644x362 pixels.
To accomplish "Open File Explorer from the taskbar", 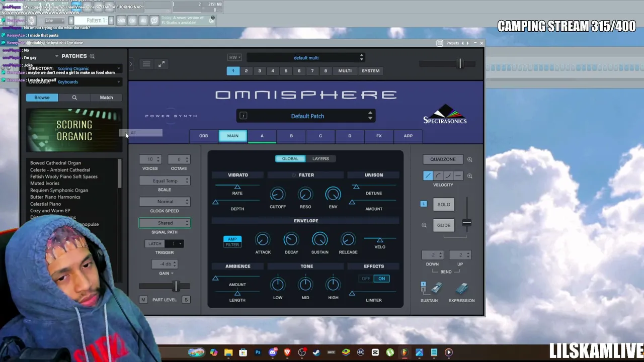I will [x=228, y=352].
